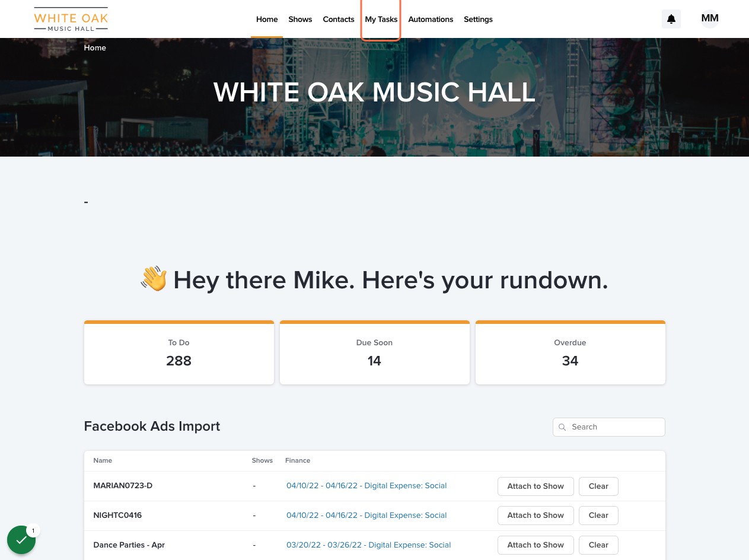Click the search magnifier icon

[x=562, y=427]
